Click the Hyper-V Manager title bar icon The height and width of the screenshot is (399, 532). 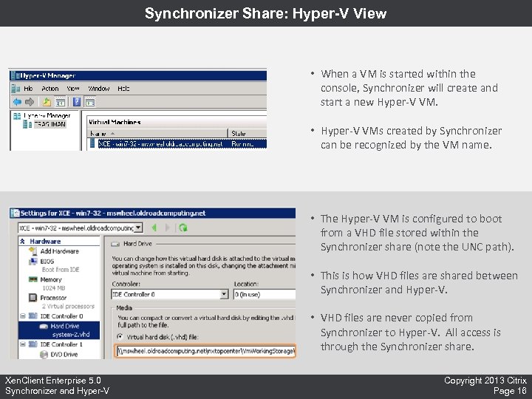(x=15, y=75)
